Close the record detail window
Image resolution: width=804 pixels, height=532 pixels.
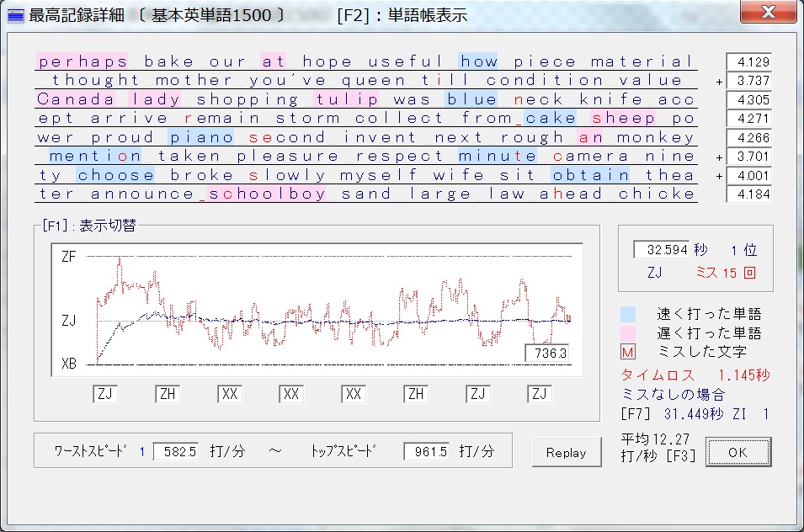click(767, 13)
